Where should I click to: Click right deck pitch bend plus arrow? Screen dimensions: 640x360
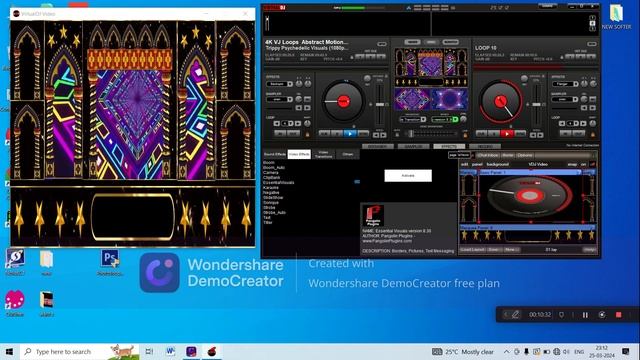coord(540,135)
